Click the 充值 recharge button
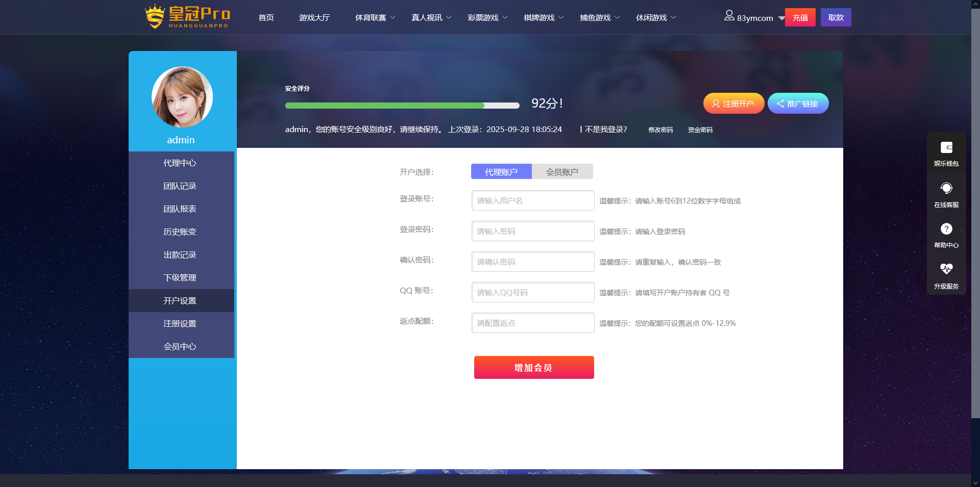 click(800, 18)
